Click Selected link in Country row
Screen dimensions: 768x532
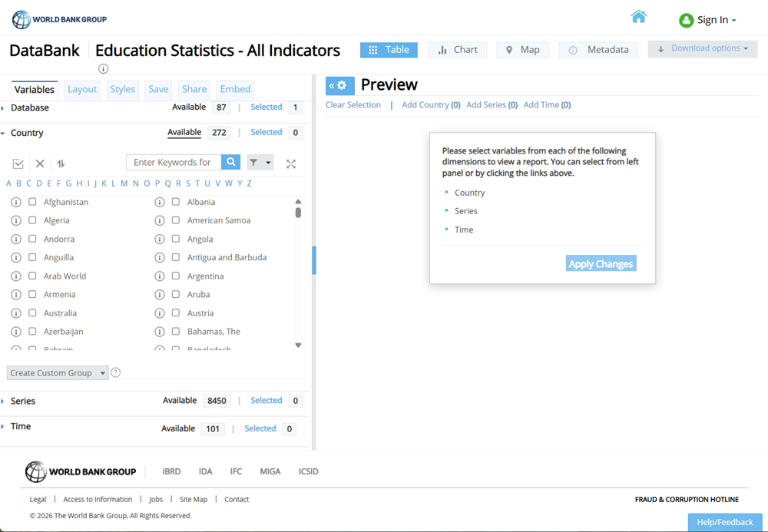266,132
